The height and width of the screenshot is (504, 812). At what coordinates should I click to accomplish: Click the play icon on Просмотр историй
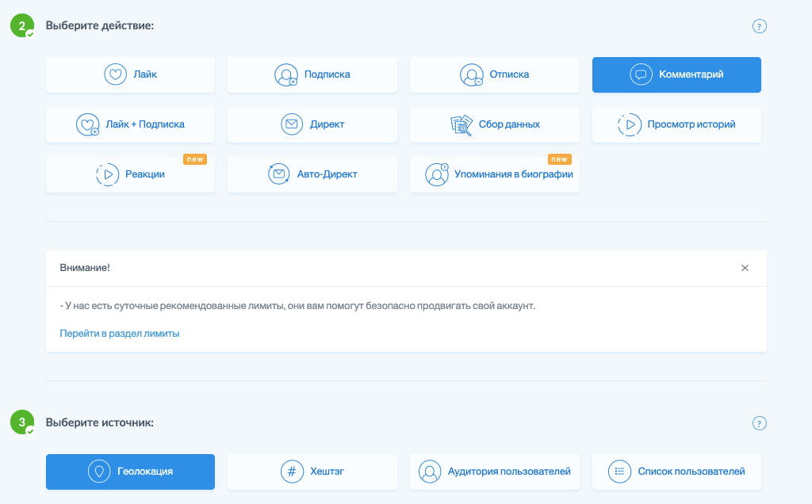[x=629, y=124]
